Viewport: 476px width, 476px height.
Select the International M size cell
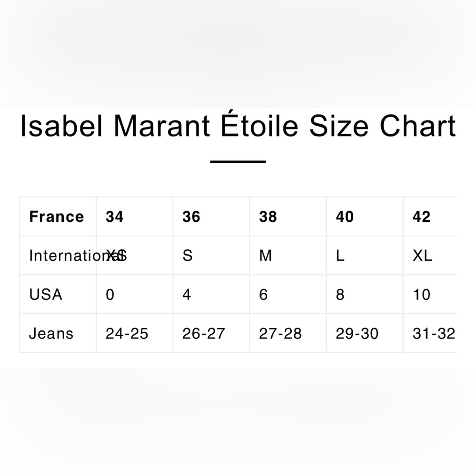pyautogui.click(x=266, y=256)
